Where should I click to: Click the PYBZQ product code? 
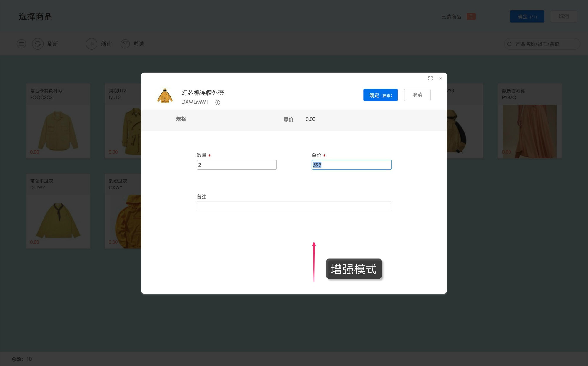509,98
